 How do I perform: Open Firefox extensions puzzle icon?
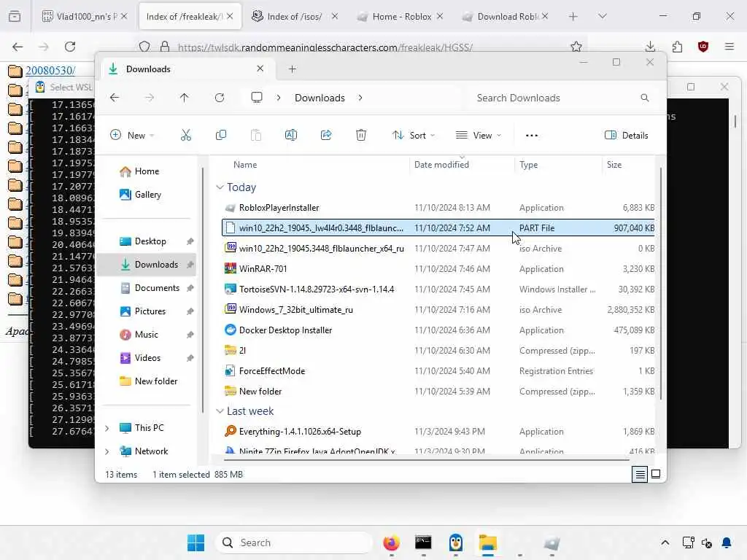[x=677, y=47]
